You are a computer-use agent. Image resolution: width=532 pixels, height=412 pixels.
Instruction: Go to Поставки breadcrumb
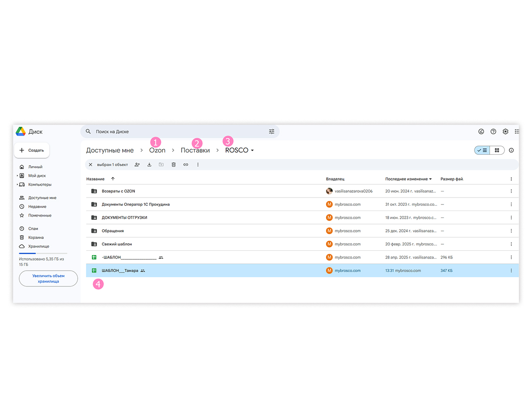pos(195,150)
